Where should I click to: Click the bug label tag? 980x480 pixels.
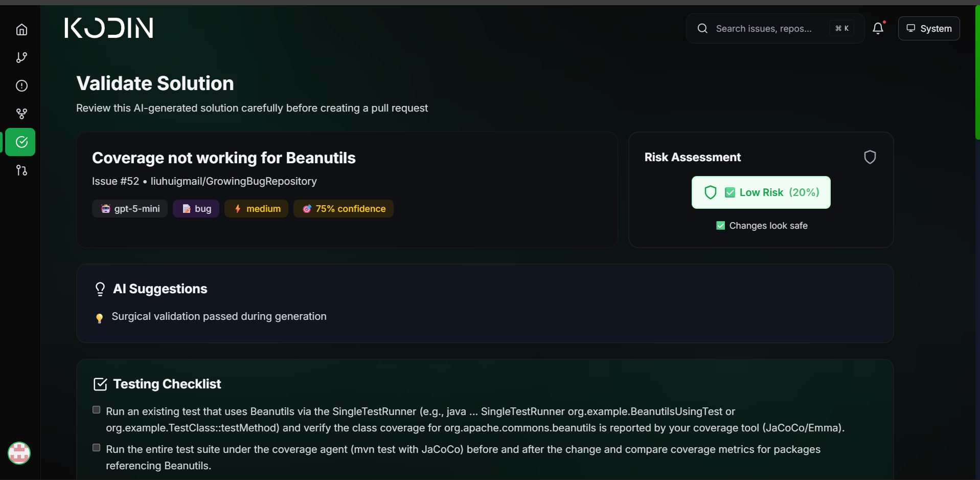pyautogui.click(x=196, y=209)
